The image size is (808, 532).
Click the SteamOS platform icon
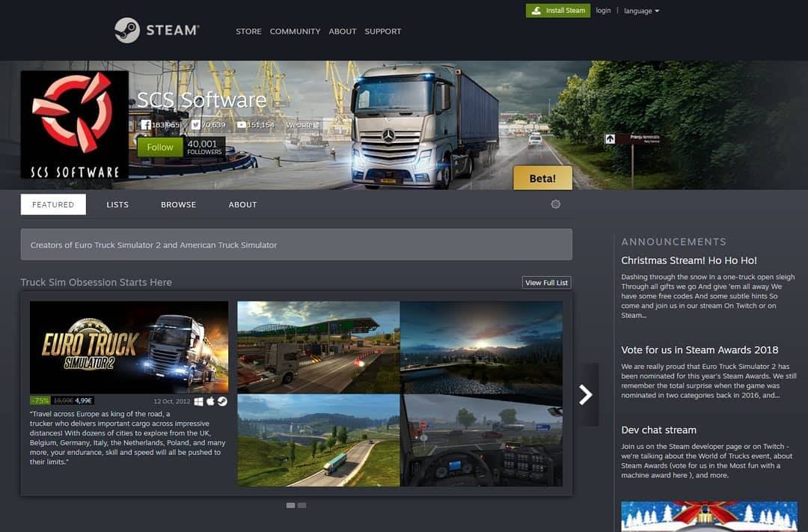(222, 401)
